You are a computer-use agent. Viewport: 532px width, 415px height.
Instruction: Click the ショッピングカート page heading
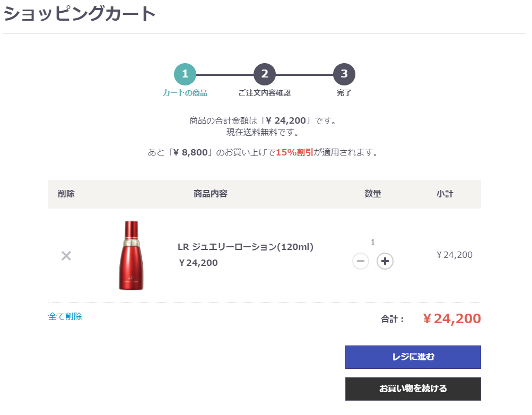(x=80, y=14)
